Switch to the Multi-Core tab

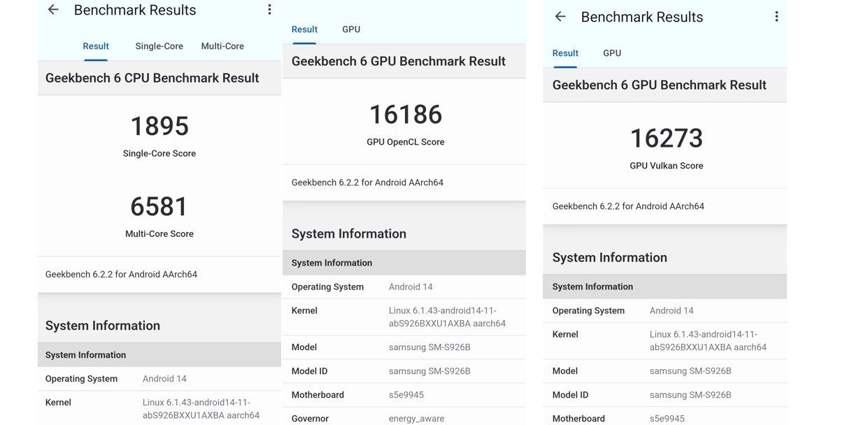[222, 46]
